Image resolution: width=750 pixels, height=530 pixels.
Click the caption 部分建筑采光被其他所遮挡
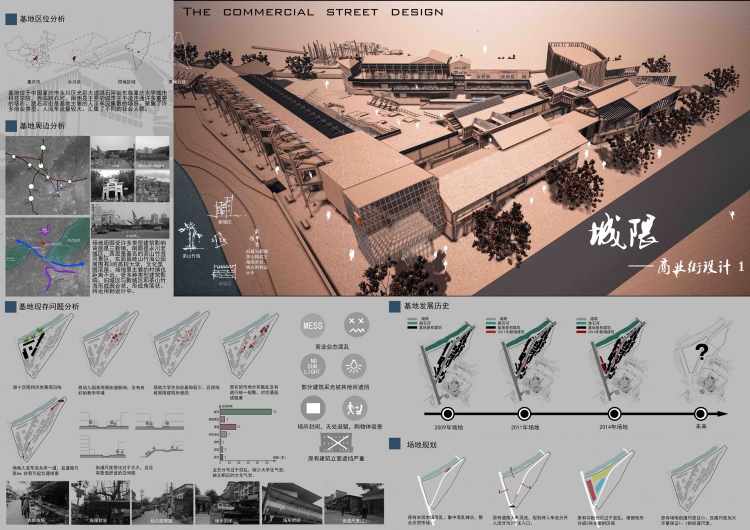pyautogui.click(x=335, y=387)
